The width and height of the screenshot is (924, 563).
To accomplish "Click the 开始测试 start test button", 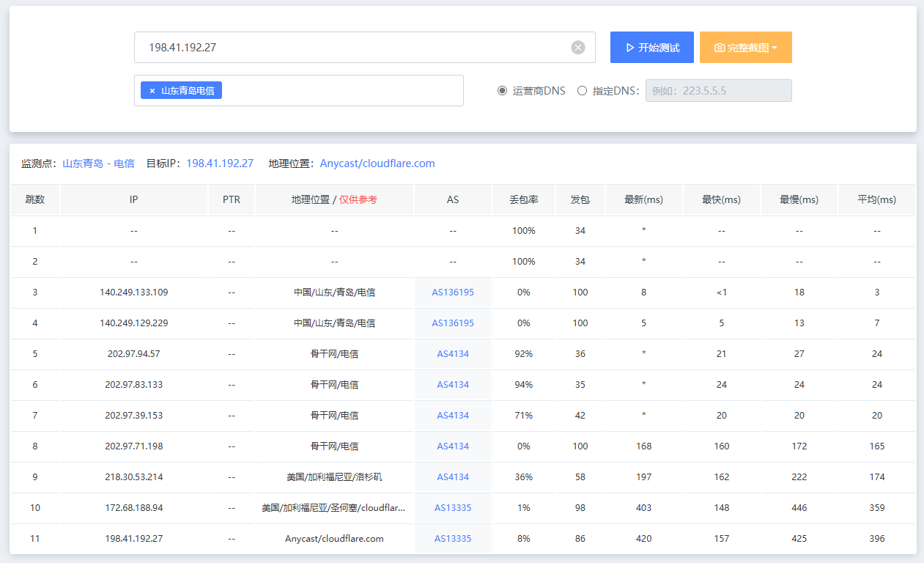I will (651, 48).
